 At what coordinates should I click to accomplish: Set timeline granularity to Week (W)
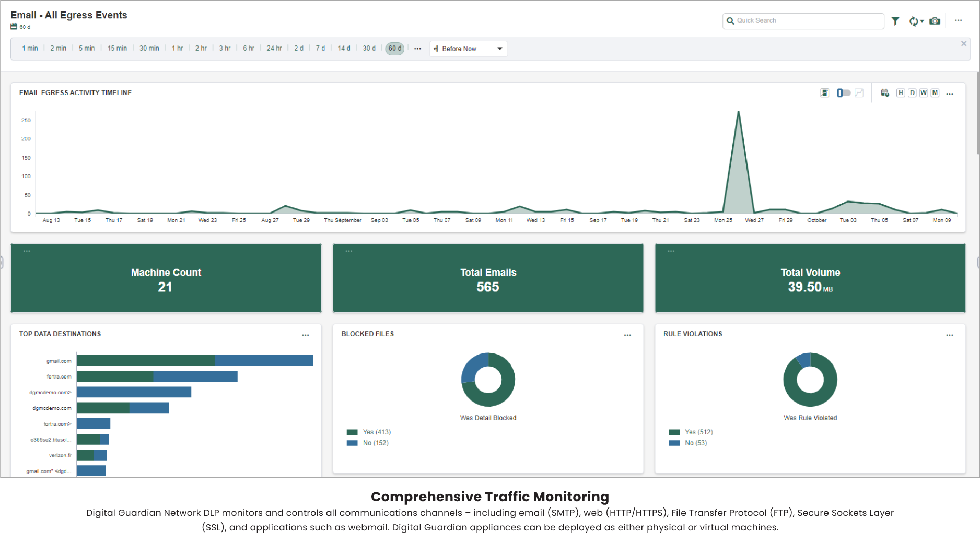924,93
